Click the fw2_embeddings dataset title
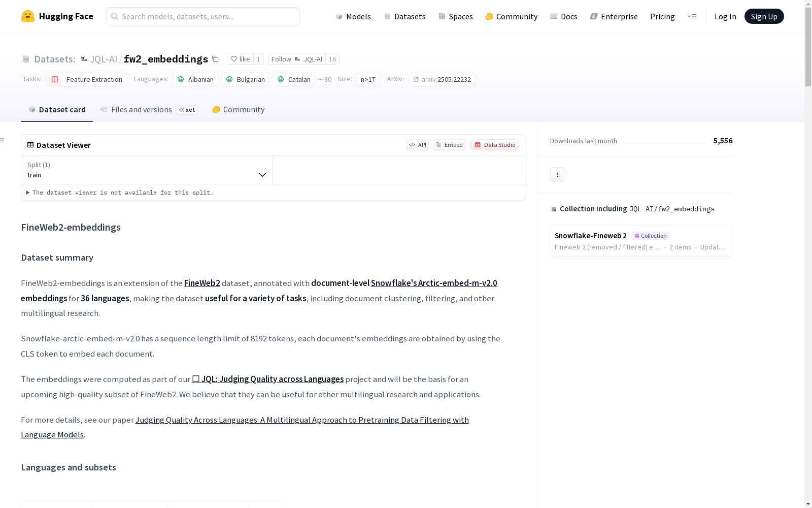 click(x=166, y=59)
